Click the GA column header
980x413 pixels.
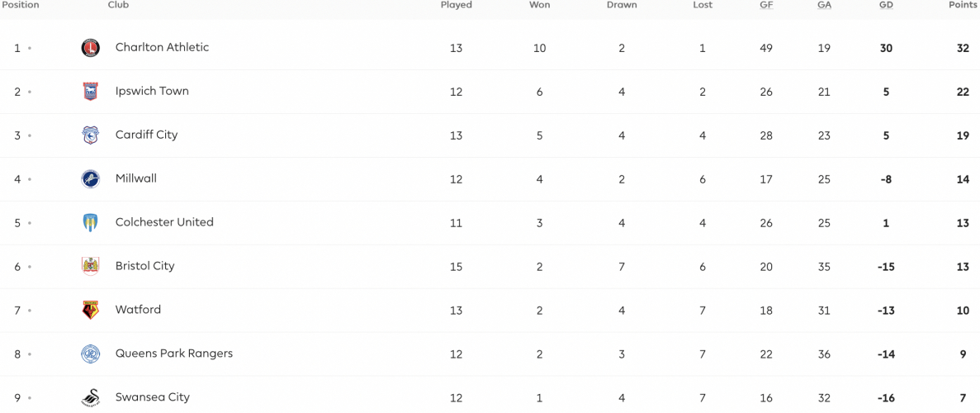(x=824, y=5)
